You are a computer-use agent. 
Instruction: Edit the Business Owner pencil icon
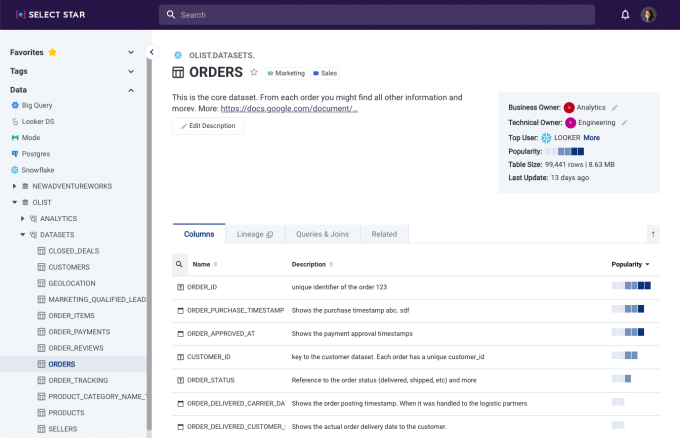click(616, 107)
